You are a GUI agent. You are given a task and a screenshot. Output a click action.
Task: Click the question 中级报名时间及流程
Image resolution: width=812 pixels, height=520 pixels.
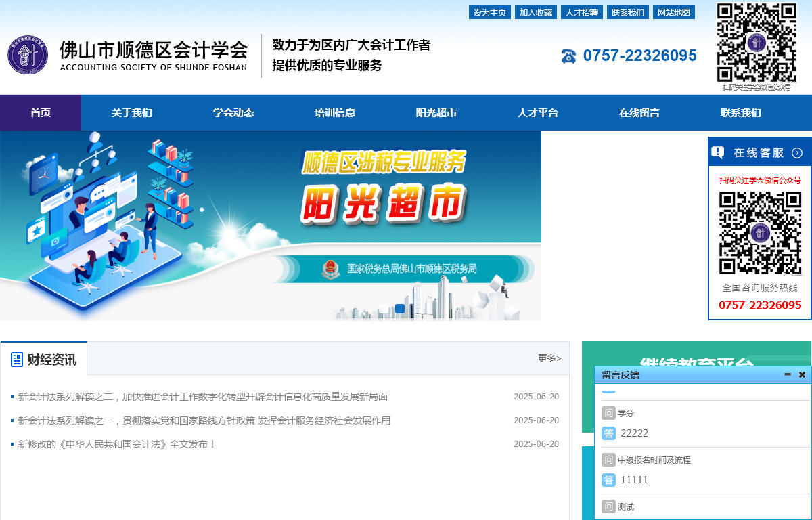pyautogui.click(x=654, y=460)
